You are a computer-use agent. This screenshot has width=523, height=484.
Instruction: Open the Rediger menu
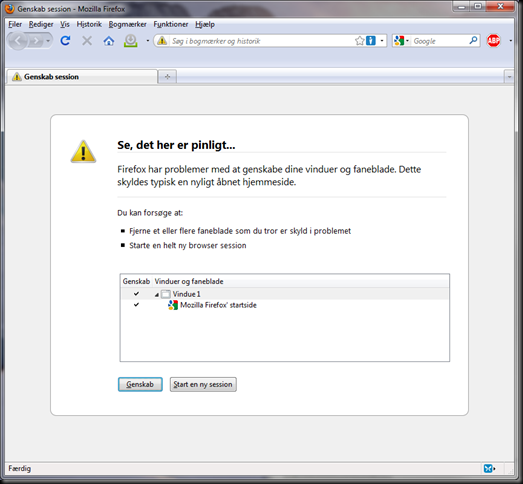[41, 24]
